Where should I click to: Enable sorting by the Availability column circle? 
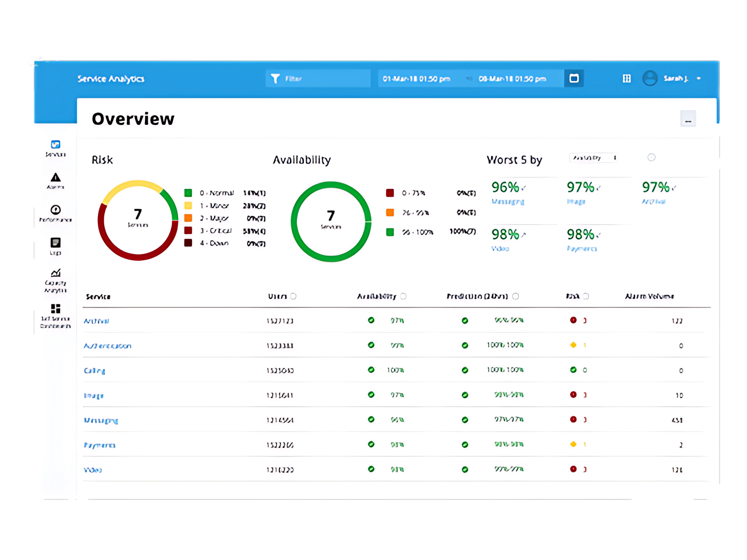(x=403, y=296)
